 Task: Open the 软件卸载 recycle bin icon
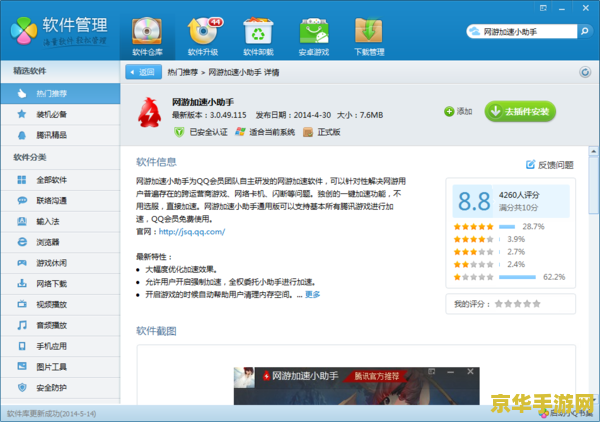pos(258,37)
